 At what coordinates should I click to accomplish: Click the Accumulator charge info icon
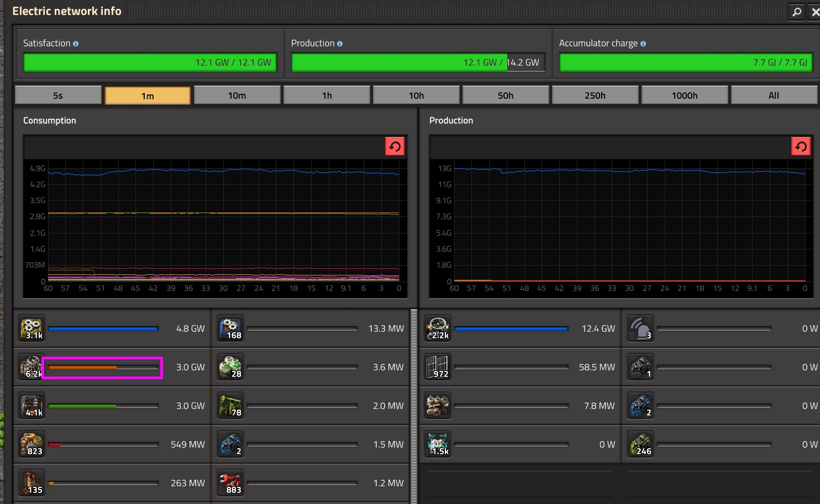(x=643, y=44)
